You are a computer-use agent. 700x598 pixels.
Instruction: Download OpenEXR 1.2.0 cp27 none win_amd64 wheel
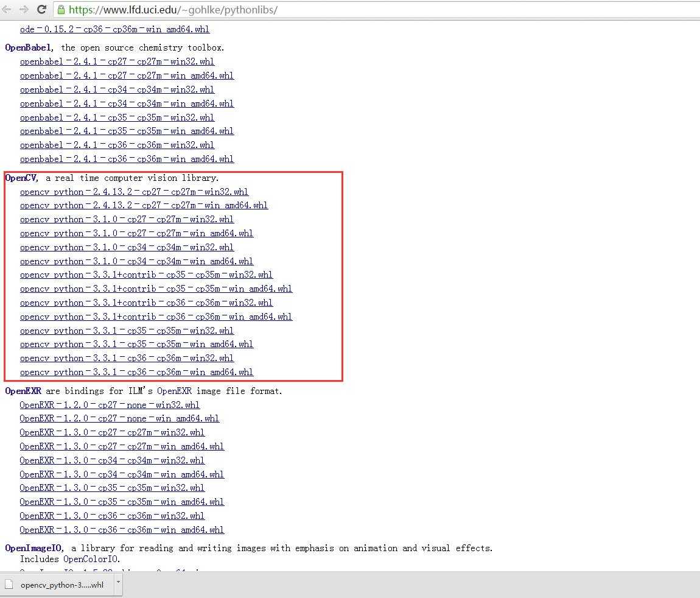119,418
